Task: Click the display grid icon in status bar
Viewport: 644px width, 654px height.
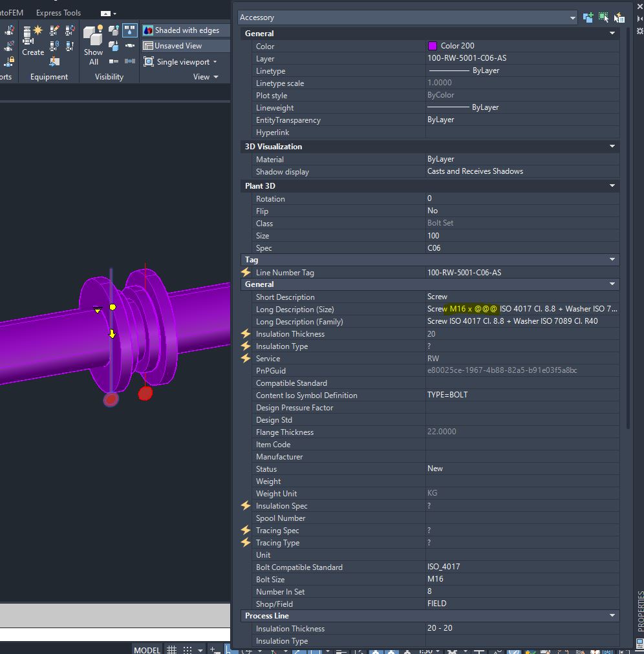Action: pos(171,649)
